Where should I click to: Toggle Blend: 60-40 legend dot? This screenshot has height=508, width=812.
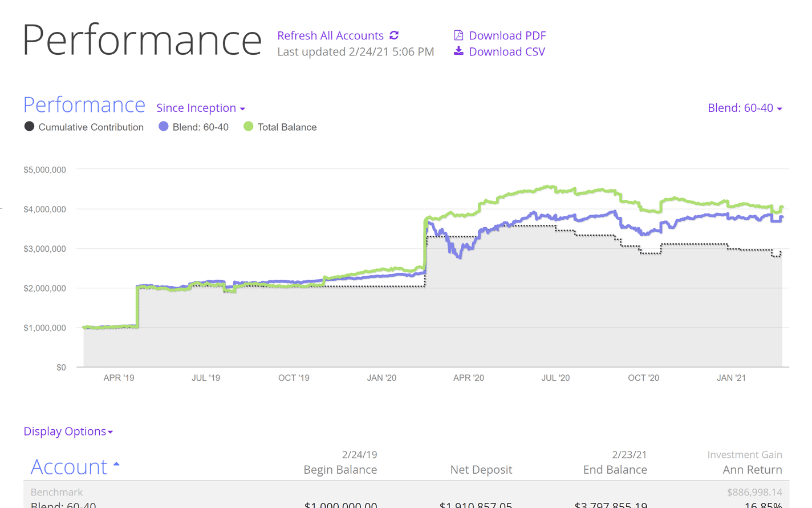click(x=164, y=127)
